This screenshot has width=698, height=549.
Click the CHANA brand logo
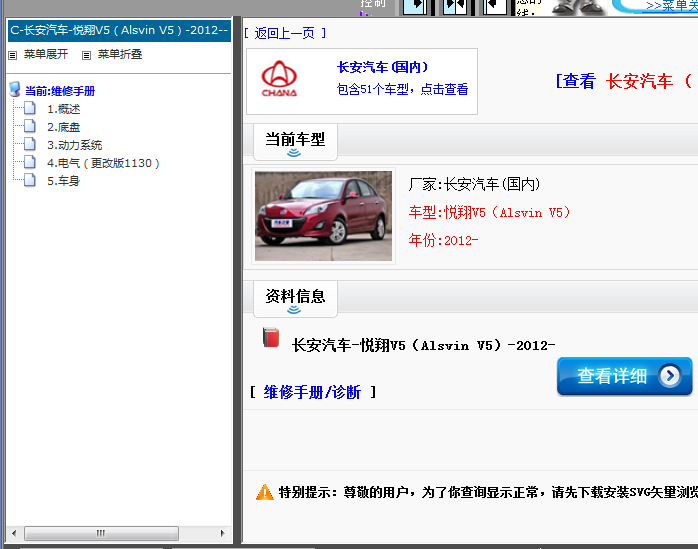(x=279, y=79)
